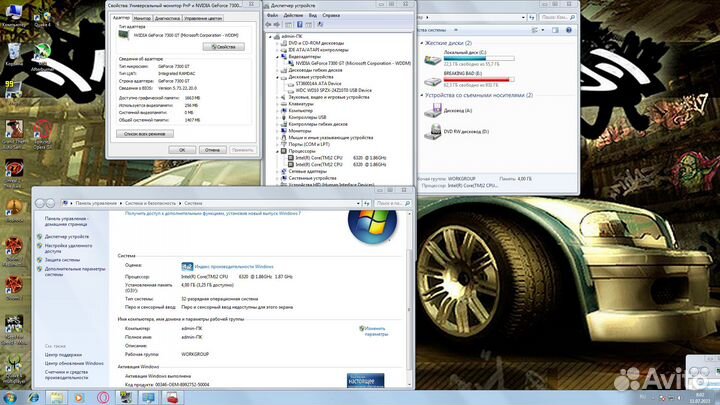Open Вид menu in Device Manager

coord(312,15)
